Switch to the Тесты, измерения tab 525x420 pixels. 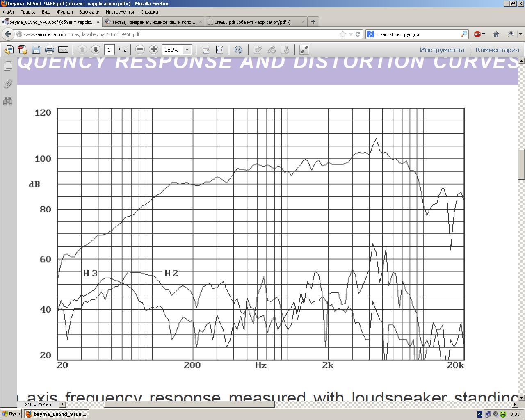tap(154, 22)
